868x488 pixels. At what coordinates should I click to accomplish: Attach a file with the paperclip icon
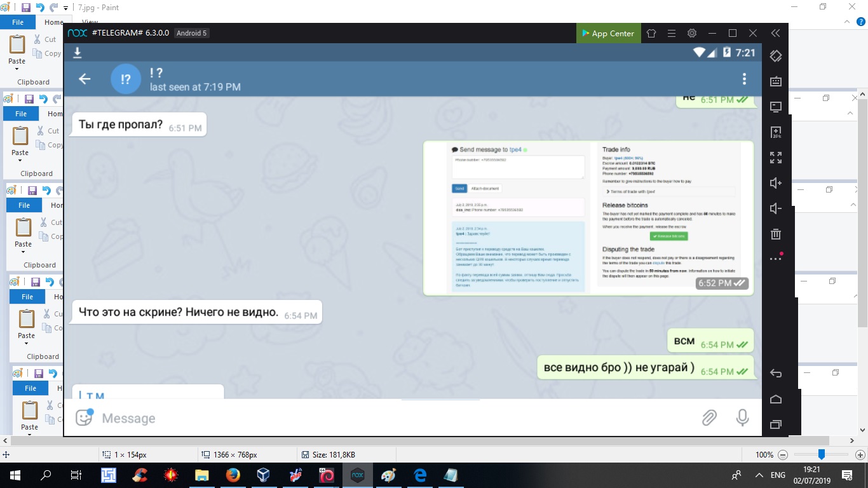709,417
